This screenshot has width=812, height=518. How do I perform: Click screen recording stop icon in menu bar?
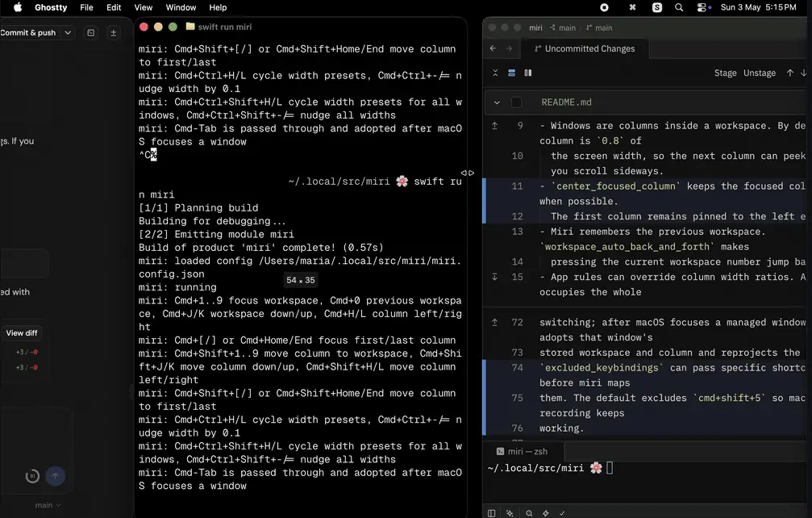tap(604, 7)
